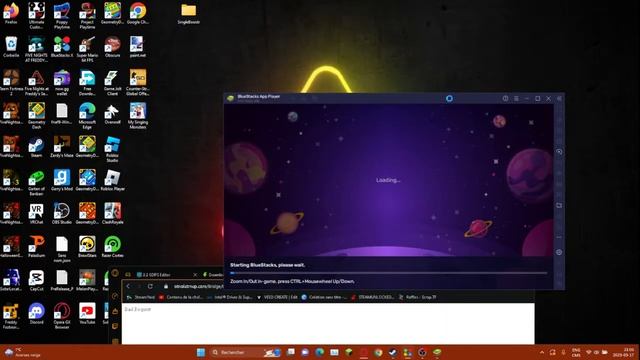The height and width of the screenshot is (360, 640).
Task: Open the Geometry Dash desktop shortcut
Action: (x=36, y=116)
